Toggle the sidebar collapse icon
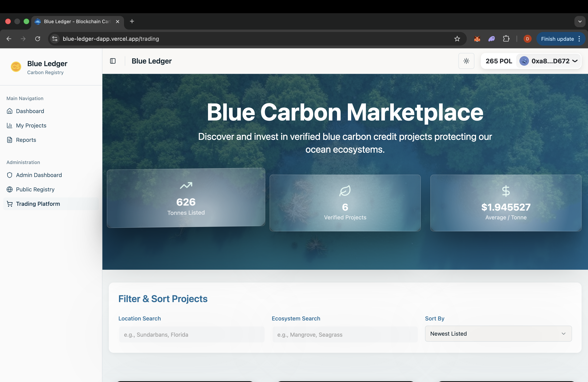Image resolution: width=588 pixels, height=382 pixels. click(113, 61)
